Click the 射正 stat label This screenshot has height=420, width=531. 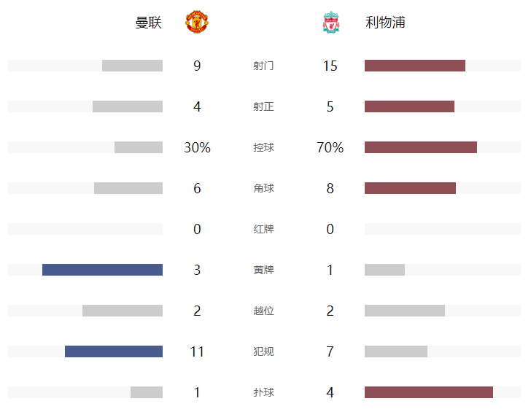(263, 106)
